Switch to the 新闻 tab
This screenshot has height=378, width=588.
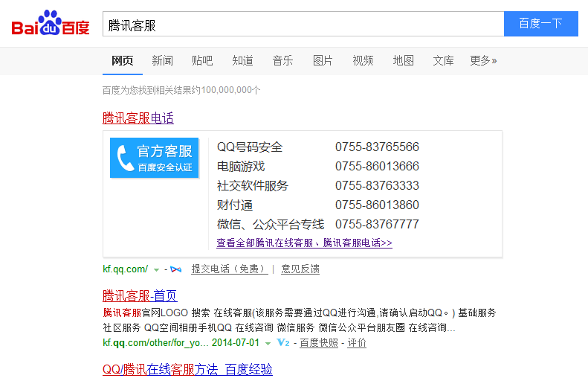pos(162,61)
